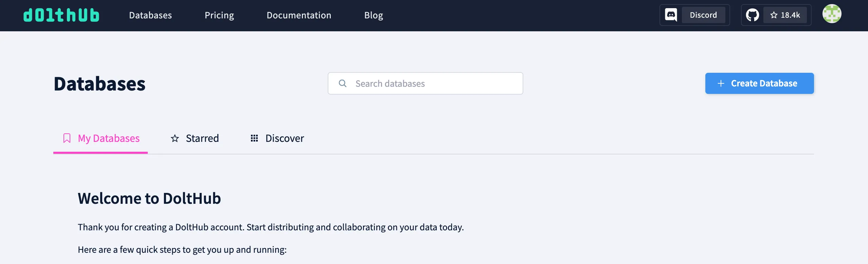Click the bookmark icon beside My Databases
Image resolution: width=868 pixels, height=264 pixels.
67,138
